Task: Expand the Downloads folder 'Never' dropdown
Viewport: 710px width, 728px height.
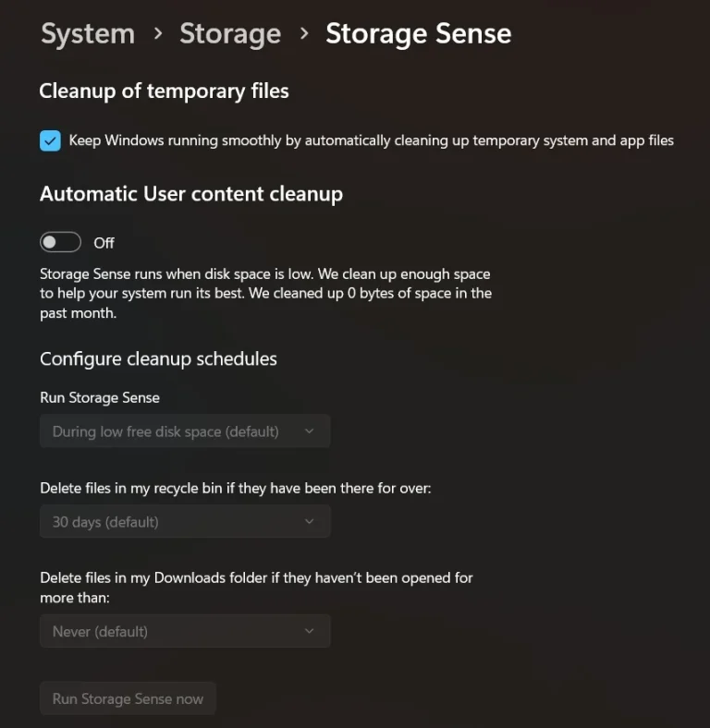Action: pyautogui.click(x=184, y=631)
